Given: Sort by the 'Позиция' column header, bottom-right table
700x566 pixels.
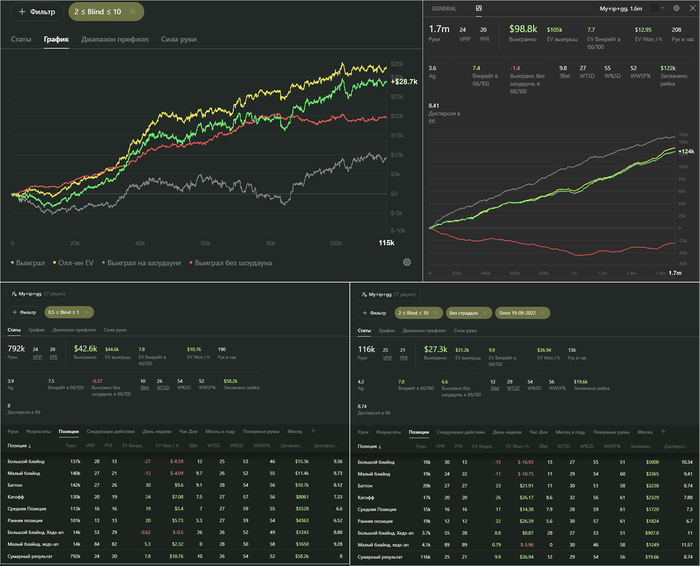Looking at the screenshot, I should tap(369, 446).
